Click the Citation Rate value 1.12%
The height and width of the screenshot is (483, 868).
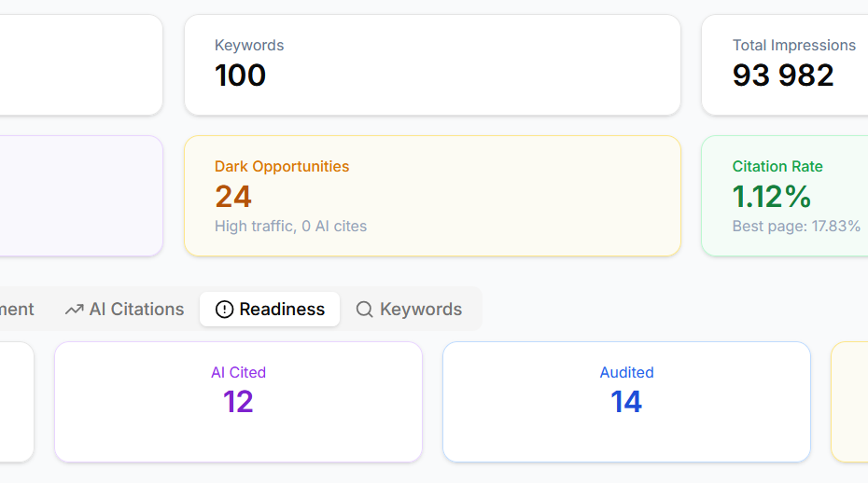(x=772, y=197)
